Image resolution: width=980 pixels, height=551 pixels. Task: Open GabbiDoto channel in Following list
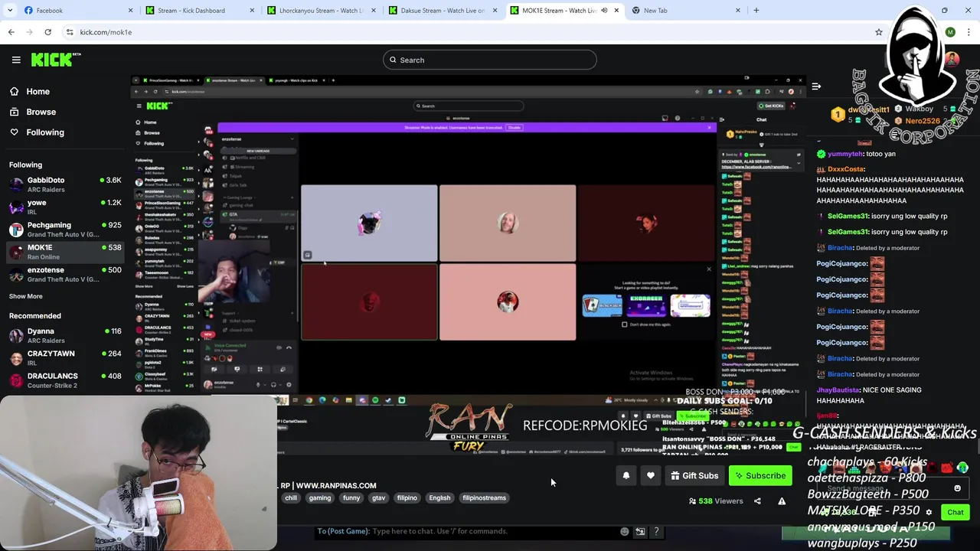point(64,184)
